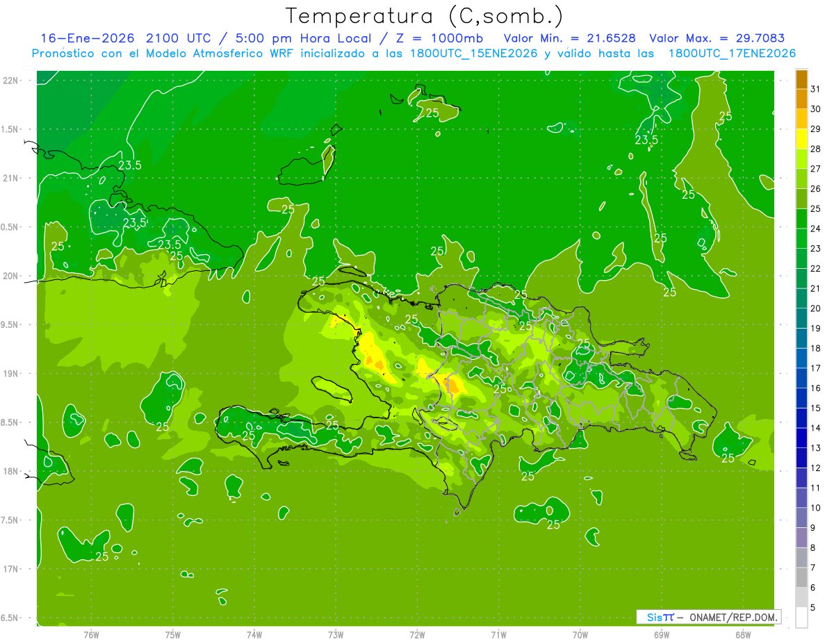834x644 pixels.
Task: Click the 72W longitude axis label
Action: (417, 634)
